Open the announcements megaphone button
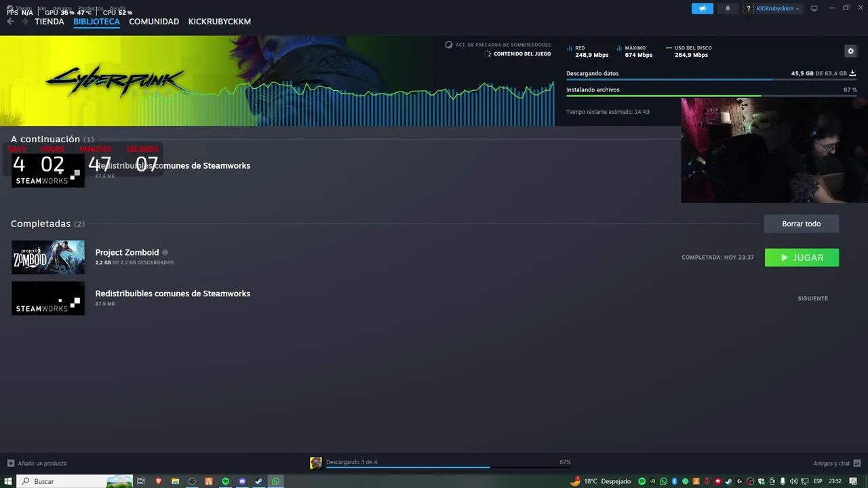The width and height of the screenshot is (868, 488). coord(703,8)
